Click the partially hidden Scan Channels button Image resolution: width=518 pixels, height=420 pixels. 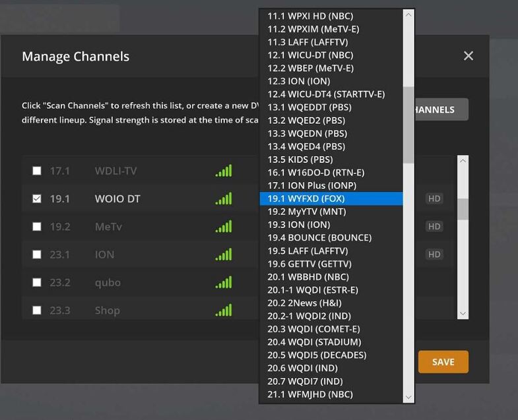[441, 109]
